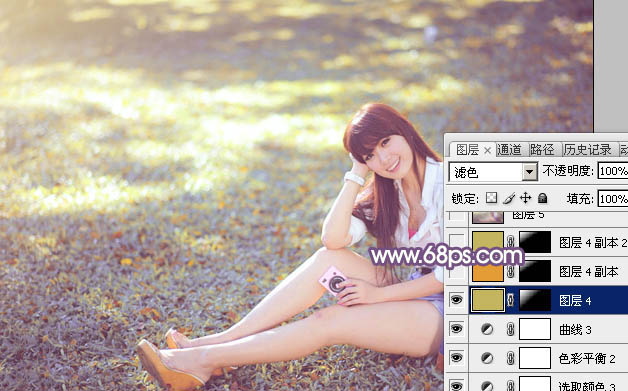Click the 色彩平衡 2 adjustment layer icon
This screenshot has width=628, height=391.
[x=487, y=358]
